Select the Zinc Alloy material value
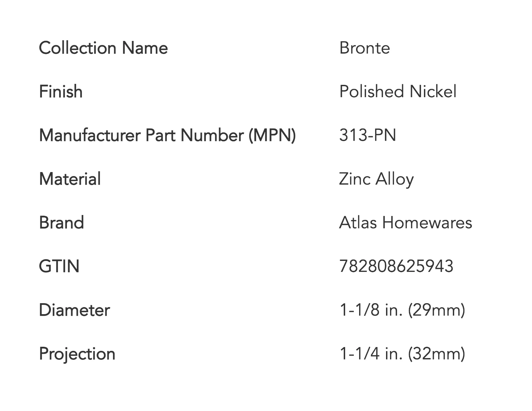The image size is (532, 411). click(376, 179)
